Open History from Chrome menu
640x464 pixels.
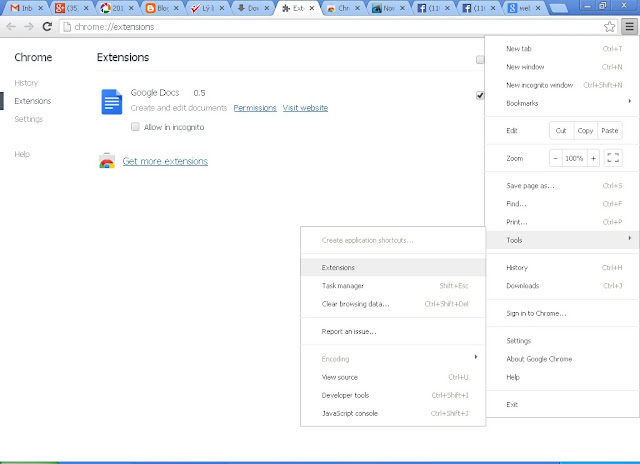tap(562, 268)
